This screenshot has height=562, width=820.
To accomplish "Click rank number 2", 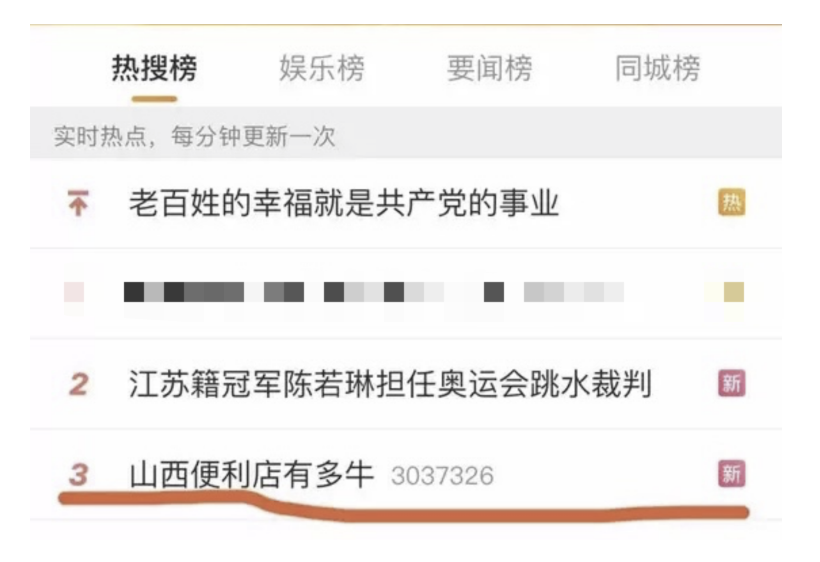I will tap(78, 384).
